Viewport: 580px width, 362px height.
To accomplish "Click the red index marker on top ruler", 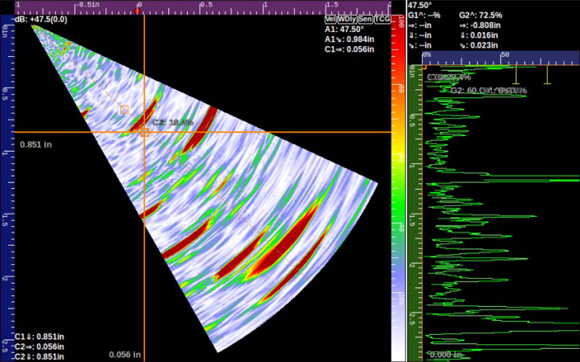I will (x=138, y=11).
